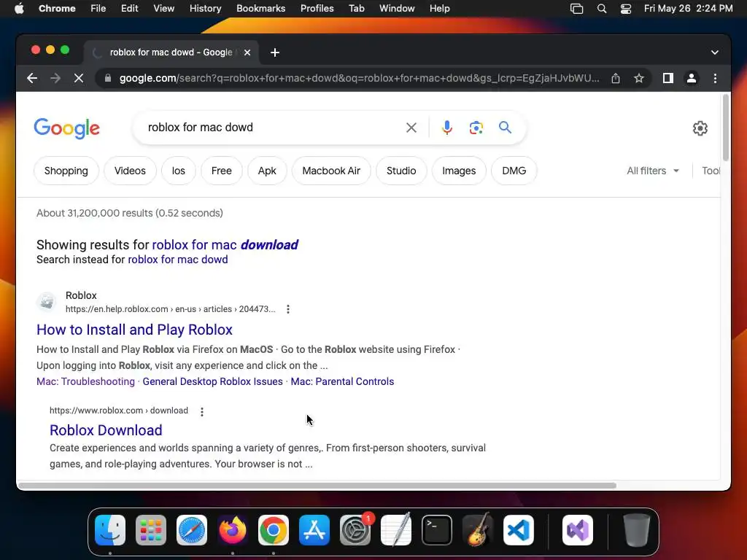Select the Studio filter chip
Image resolution: width=747 pixels, height=560 pixels.
[x=401, y=171]
